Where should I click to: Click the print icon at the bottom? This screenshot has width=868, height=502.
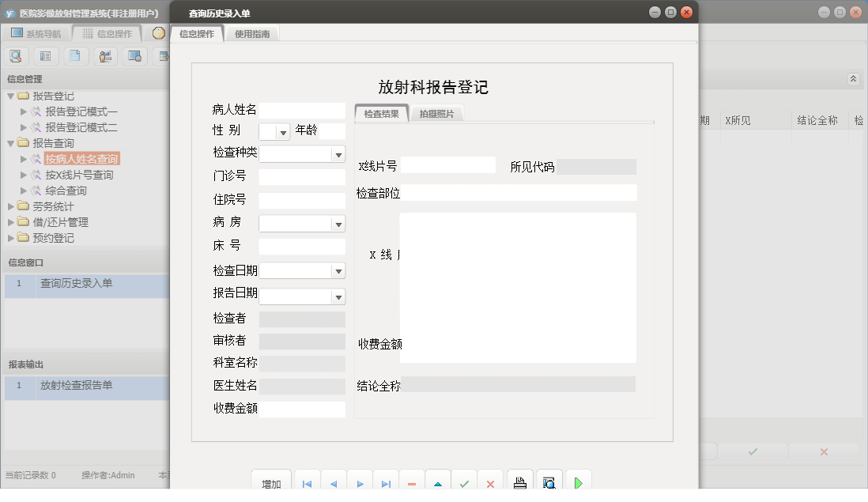click(519, 481)
